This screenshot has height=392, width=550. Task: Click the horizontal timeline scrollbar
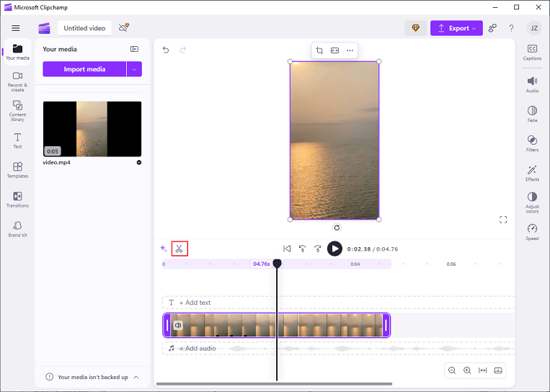pyautogui.click(x=275, y=383)
